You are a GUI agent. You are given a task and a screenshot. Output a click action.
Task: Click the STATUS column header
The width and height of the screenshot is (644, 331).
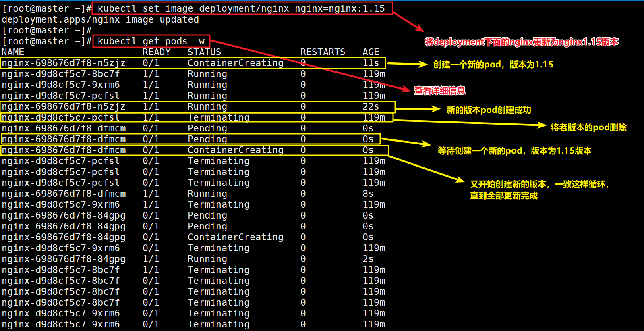pos(204,52)
